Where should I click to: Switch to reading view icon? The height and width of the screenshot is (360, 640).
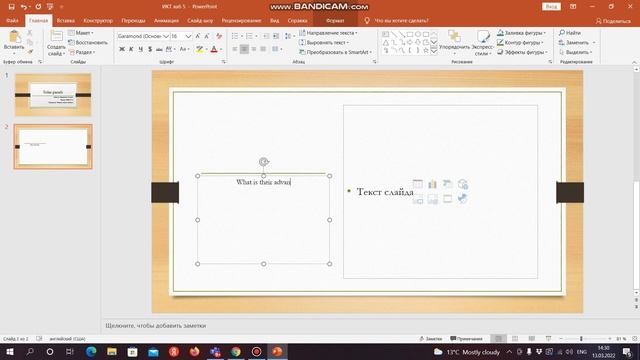(531, 339)
